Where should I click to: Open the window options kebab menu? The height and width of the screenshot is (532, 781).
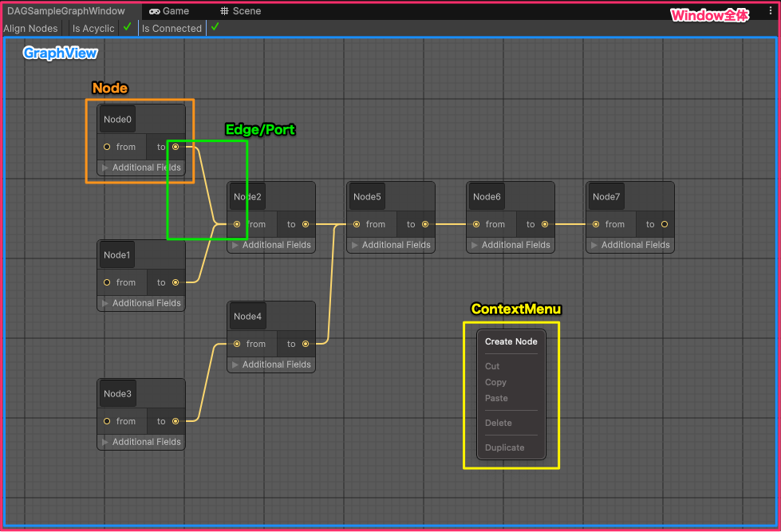tap(770, 10)
